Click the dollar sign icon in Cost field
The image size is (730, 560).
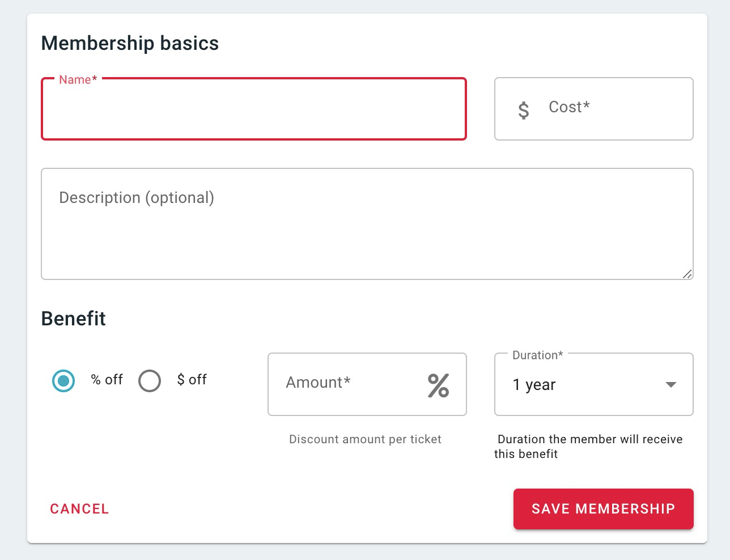(524, 109)
